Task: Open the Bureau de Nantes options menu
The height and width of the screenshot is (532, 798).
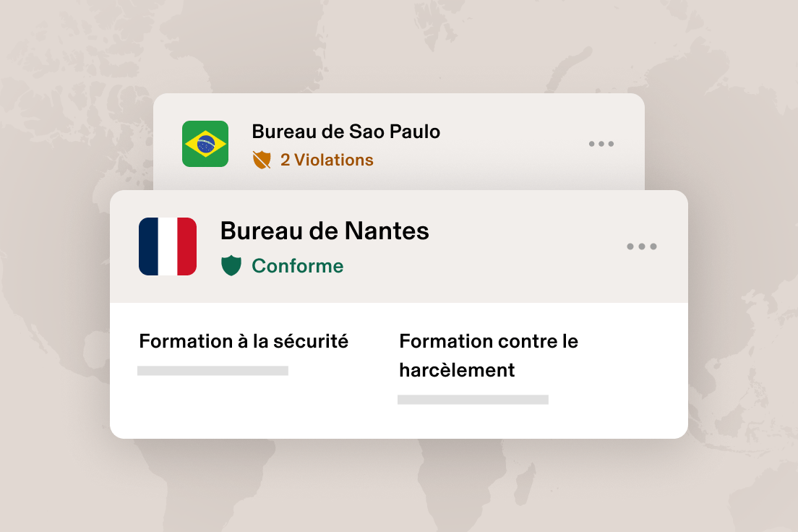Action: [642, 246]
